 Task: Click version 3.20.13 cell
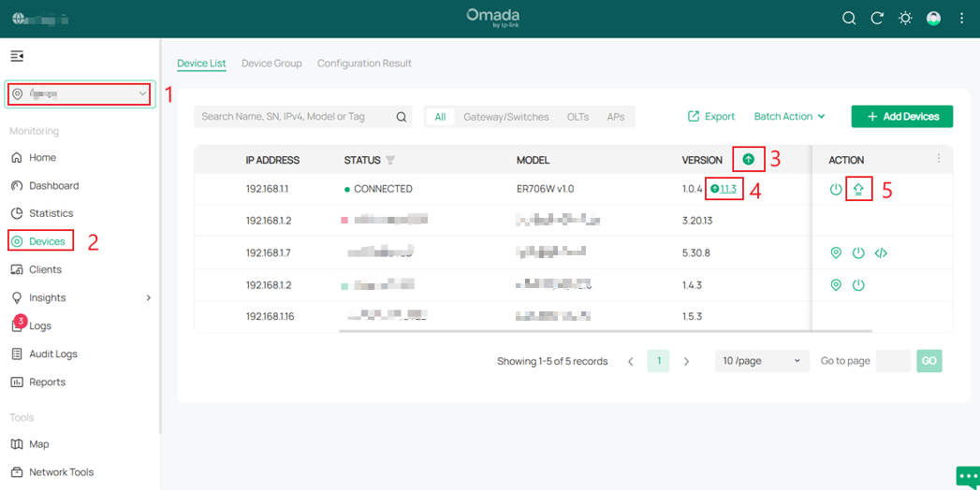697,221
